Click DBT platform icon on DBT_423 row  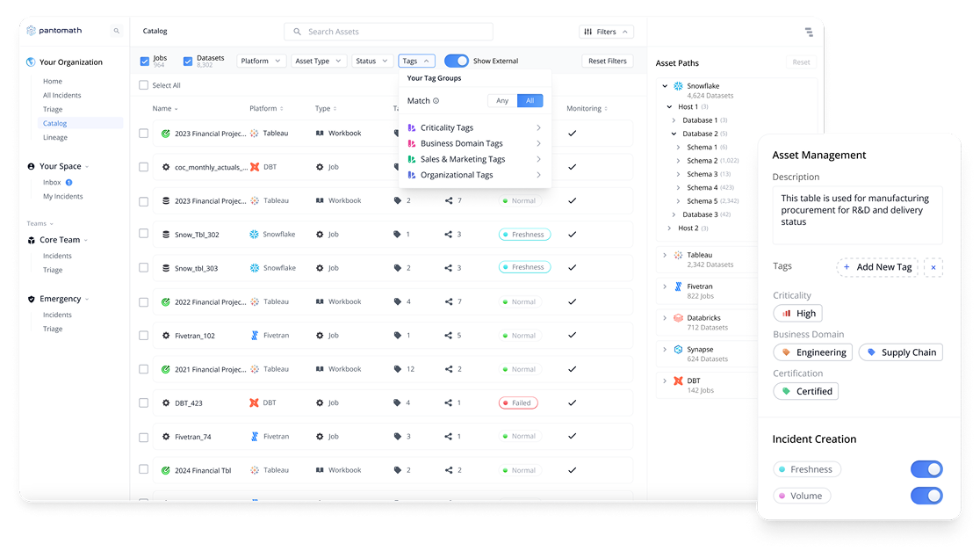[255, 402]
